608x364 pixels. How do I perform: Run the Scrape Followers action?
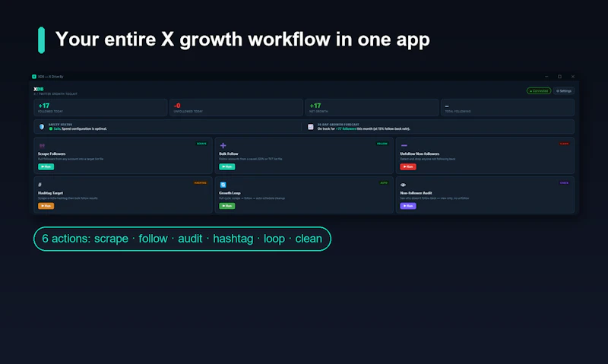[x=46, y=166]
